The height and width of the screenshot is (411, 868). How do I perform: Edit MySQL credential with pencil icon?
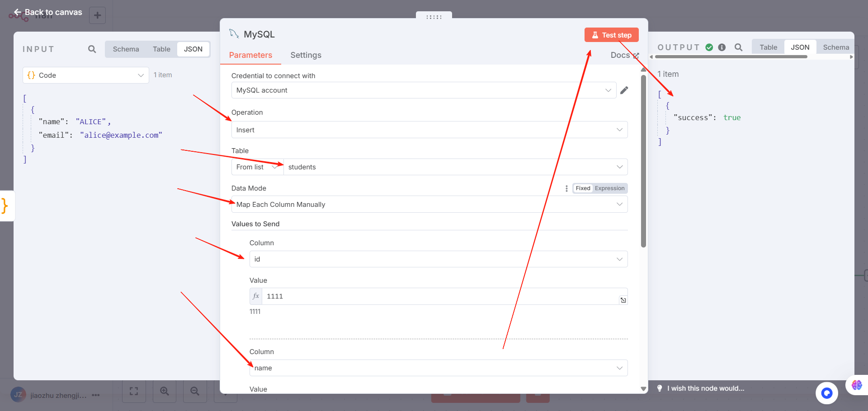(x=624, y=90)
